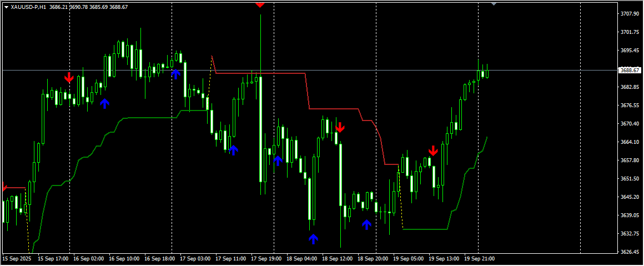Viewport: 644px width, 266px height.
Task: Click the rightmost red down arrow signal
Action: (433, 150)
